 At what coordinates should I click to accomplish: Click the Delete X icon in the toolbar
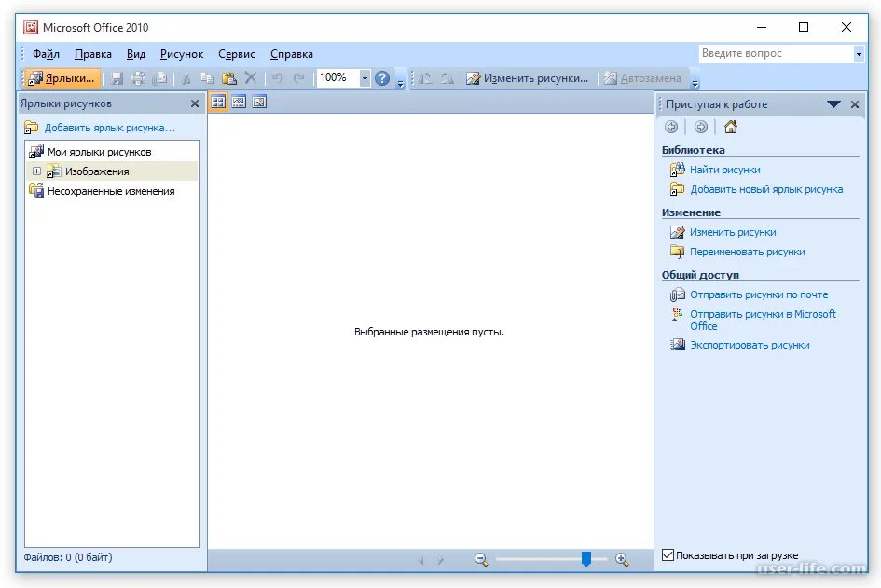[251, 77]
